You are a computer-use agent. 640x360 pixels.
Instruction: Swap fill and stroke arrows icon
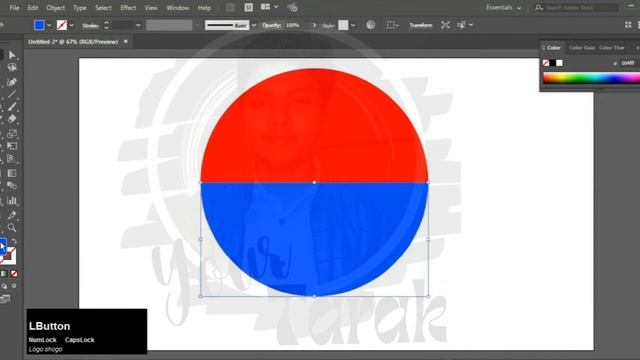(14, 241)
